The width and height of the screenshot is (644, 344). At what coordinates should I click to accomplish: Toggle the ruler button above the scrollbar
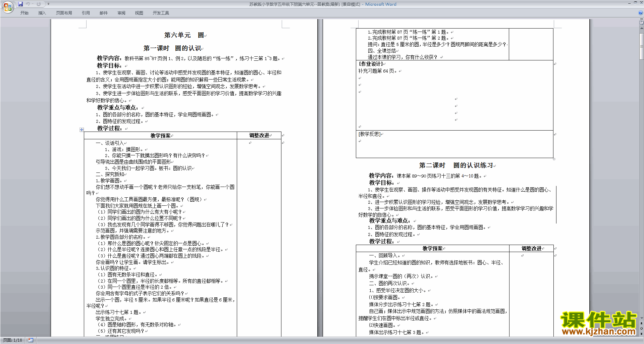642,23
